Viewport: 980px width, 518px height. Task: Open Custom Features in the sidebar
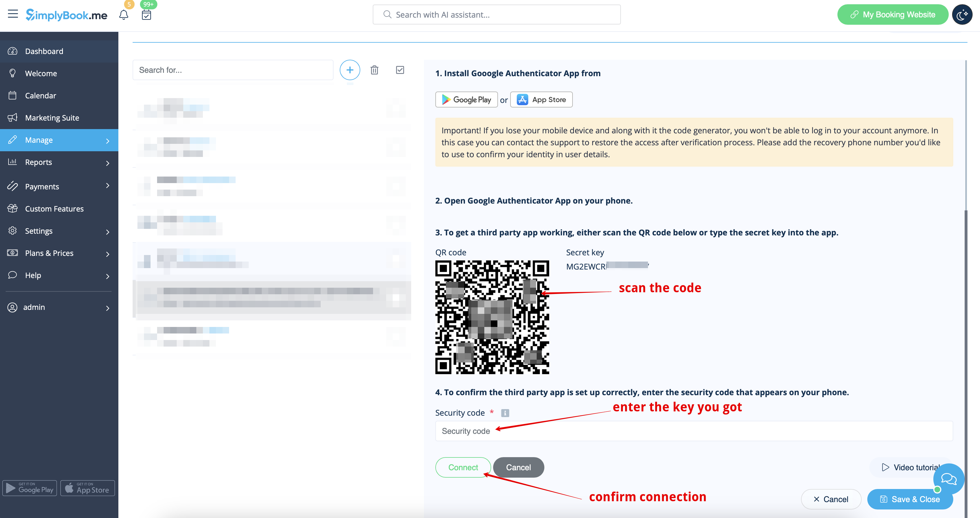[x=59, y=209]
